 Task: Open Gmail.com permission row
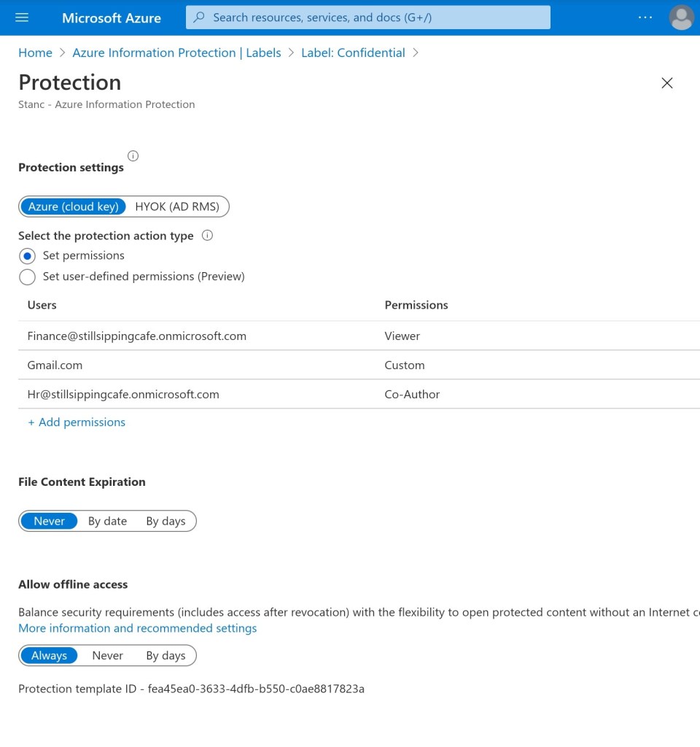(359, 365)
